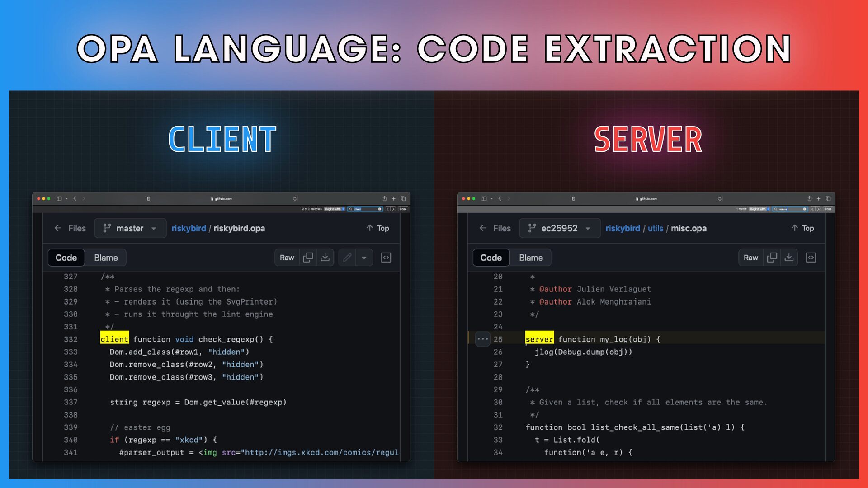868x488 pixels.
Task: Switch to Blame tab in riskybird.opa window
Action: (x=106, y=258)
